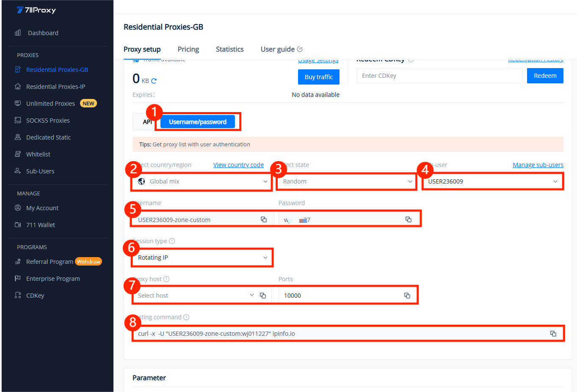The image size is (577, 392).
Task: Click the globe icon in country selector
Action: click(x=142, y=181)
